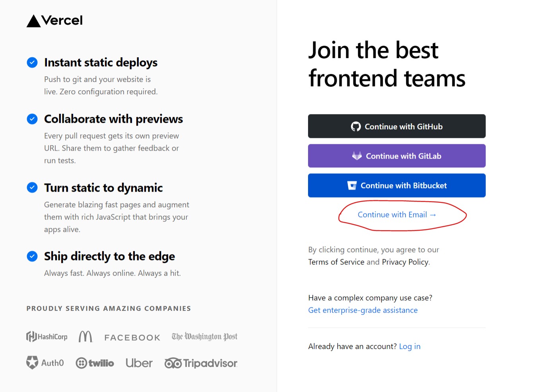Click checkmark beside Collaborate with previews
This screenshot has width=535, height=392.
point(32,119)
